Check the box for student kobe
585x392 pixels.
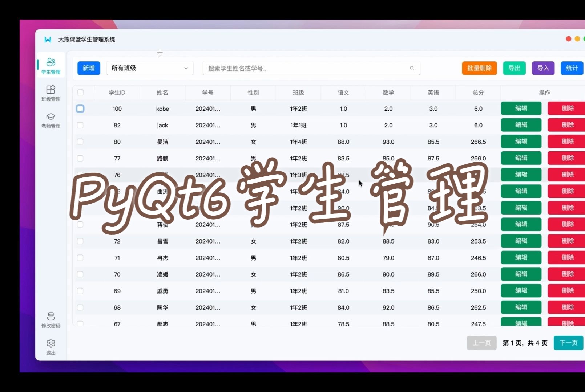pyautogui.click(x=80, y=109)
